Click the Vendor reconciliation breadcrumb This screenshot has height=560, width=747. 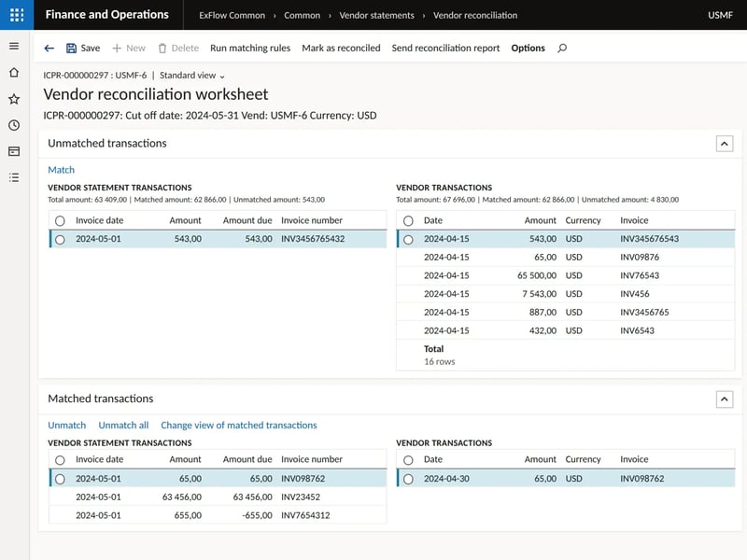click(475, 15)
